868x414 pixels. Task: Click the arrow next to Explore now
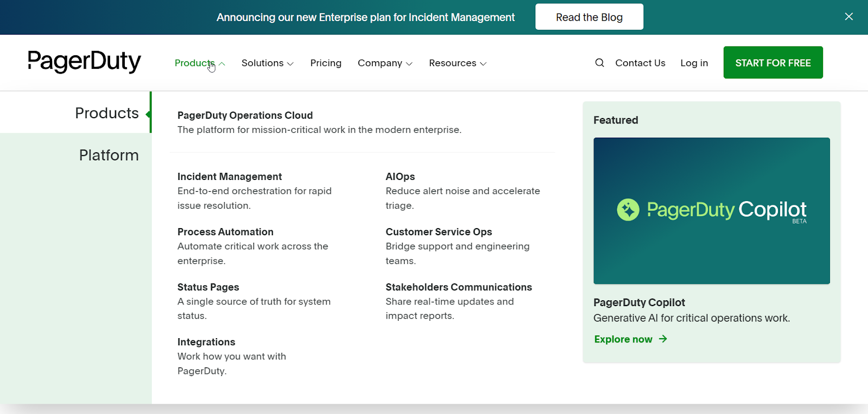click(663, 339)
